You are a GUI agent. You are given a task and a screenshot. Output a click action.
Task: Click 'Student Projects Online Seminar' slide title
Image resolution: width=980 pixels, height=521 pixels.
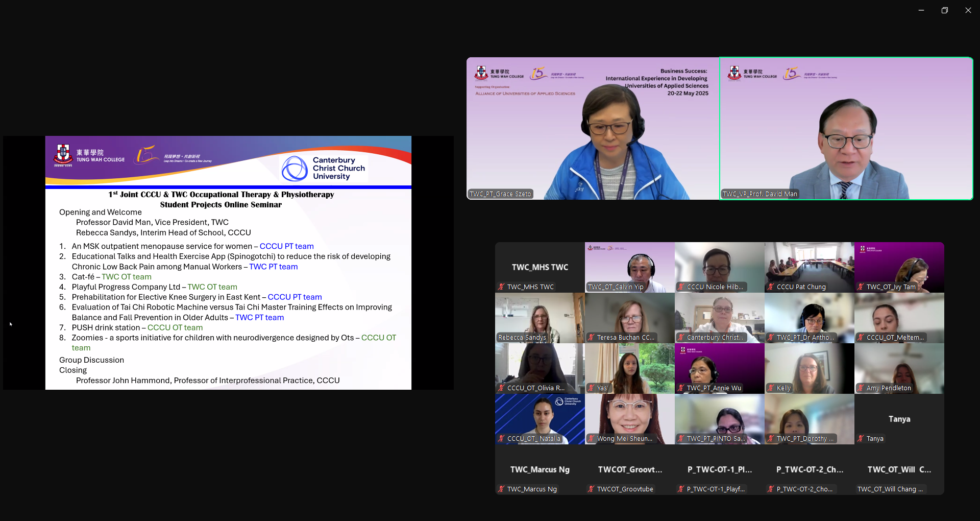(x=221, y=205)
